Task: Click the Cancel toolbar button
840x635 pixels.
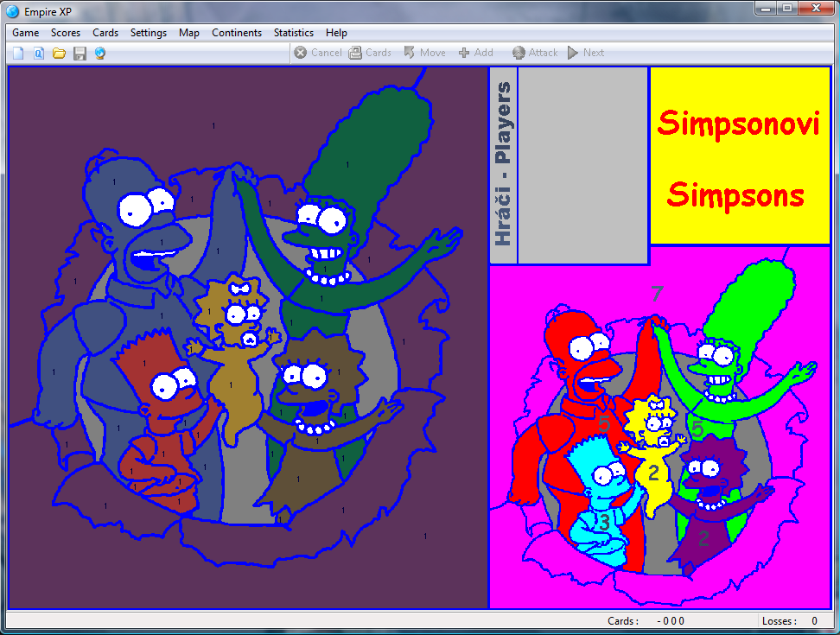Action: [318, 53]
